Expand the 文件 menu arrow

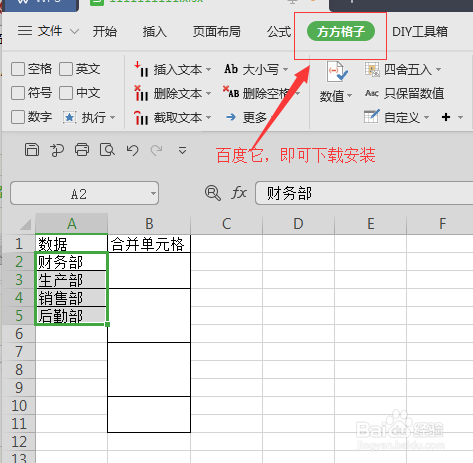click(x=74, y=31)
